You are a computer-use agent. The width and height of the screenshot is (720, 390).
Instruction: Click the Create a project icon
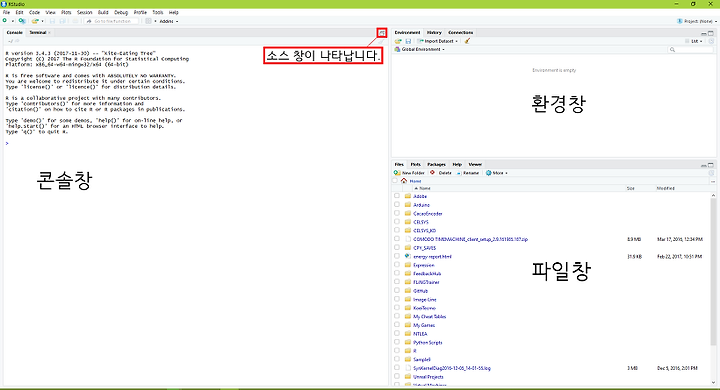click(22, 21)
